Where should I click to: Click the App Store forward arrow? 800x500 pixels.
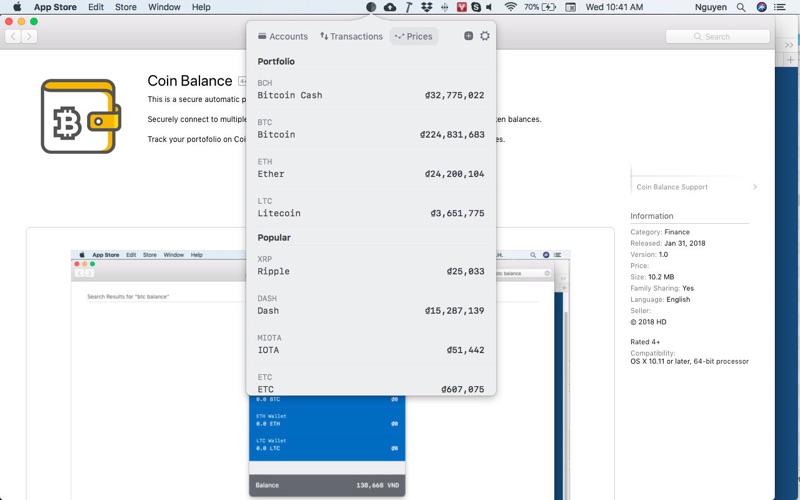click(x=29, y=36)
